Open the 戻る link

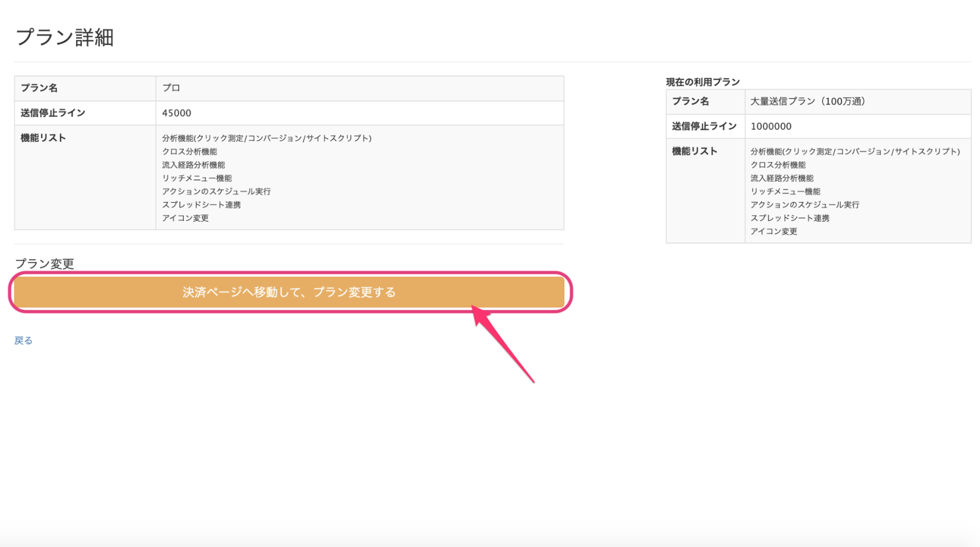pos(23,340)
